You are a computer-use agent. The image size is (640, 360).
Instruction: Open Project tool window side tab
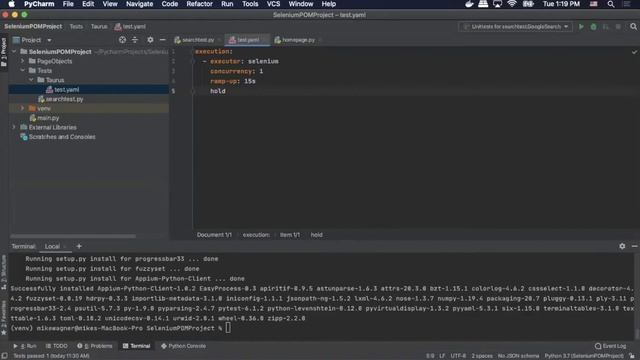[4, 52]
